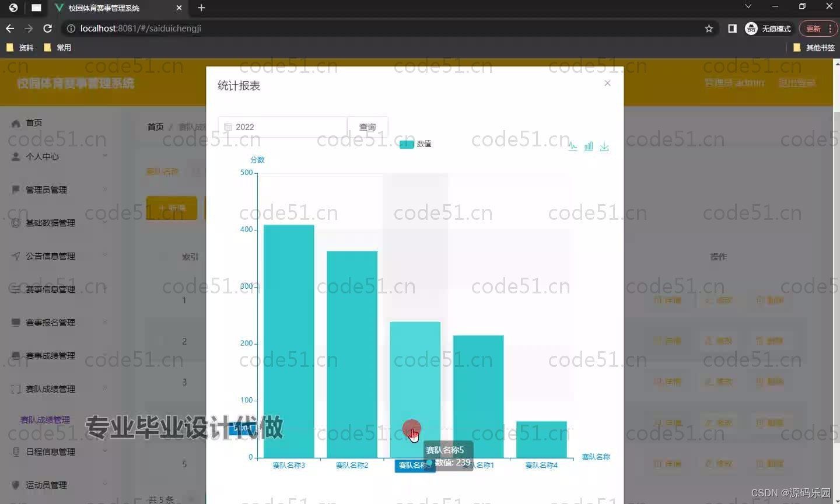Click the 基础数据管理 icon
840x504 pixels.
[x=16, y=223]
